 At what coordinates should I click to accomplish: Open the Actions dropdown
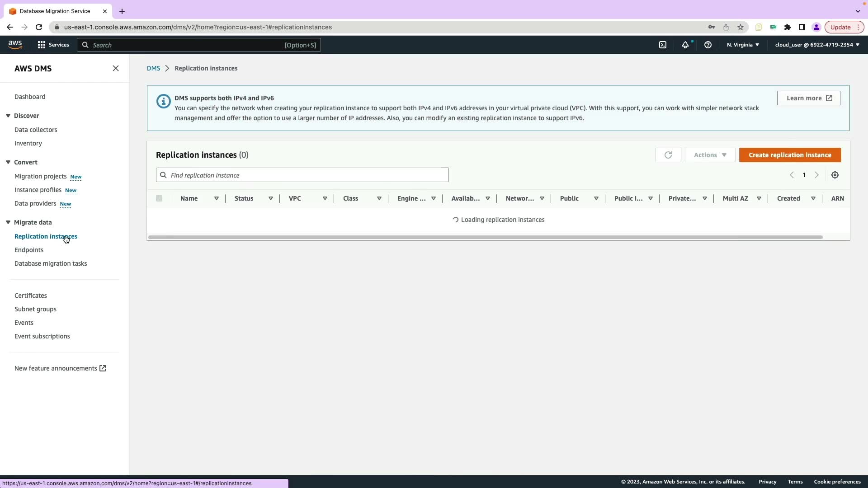coord(710,155)
